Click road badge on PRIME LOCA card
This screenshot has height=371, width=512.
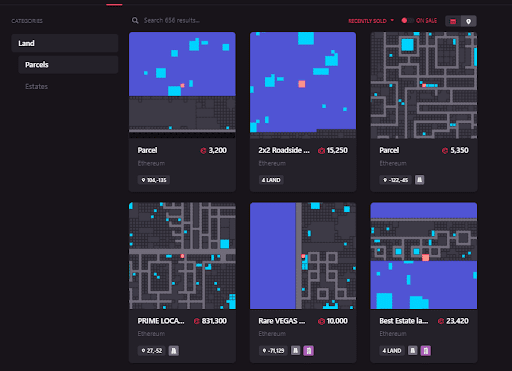click(x=174, y=351)
